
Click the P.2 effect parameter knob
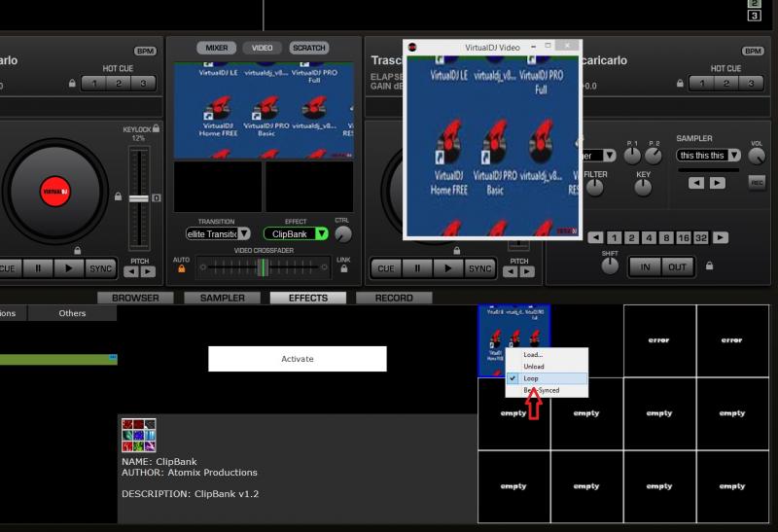[x=654, y=157]
